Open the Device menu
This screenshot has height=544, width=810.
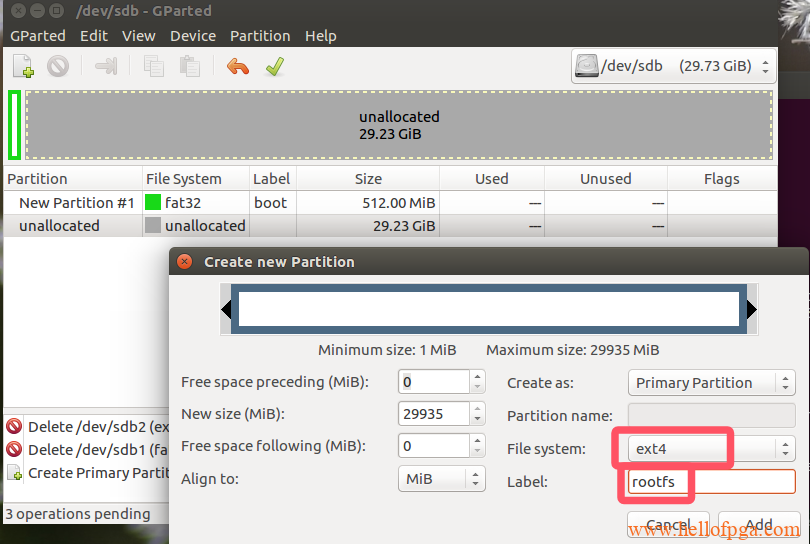pos(193,36)
